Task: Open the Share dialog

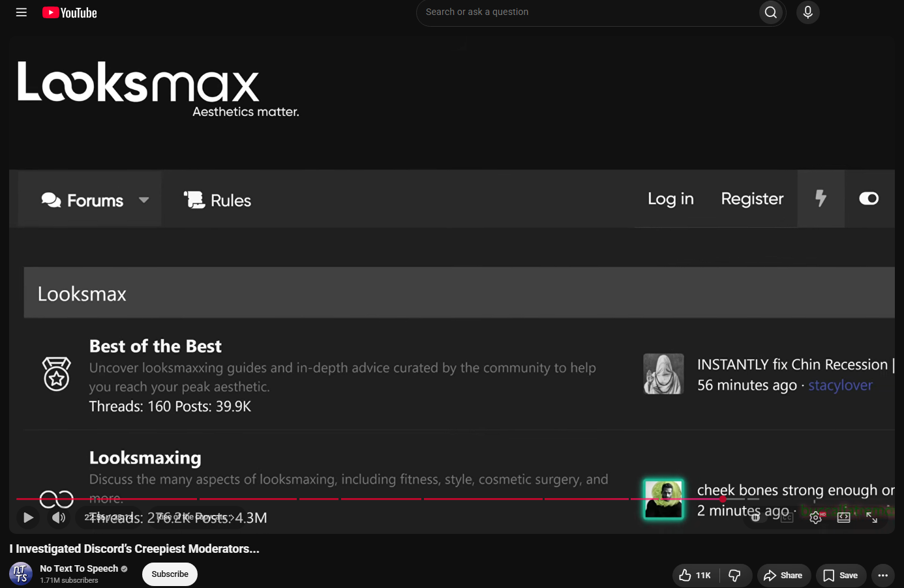Action: pos(783,575)
